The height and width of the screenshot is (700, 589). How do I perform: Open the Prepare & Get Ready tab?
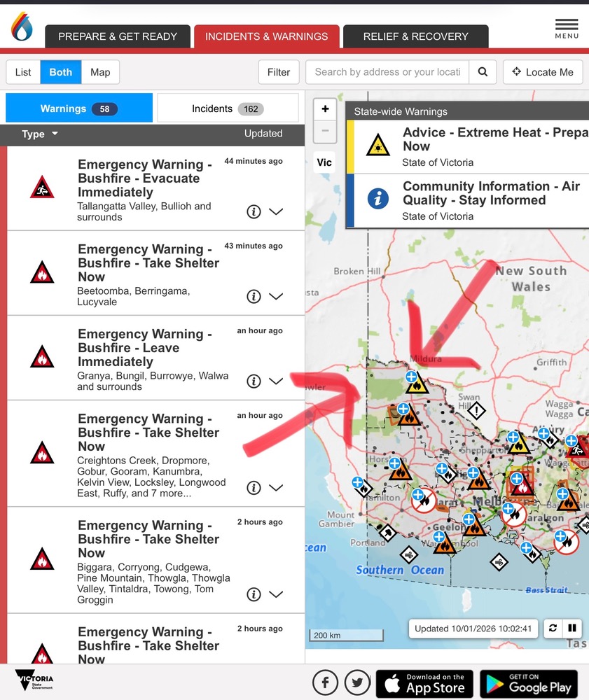click(x=118, y=36)
